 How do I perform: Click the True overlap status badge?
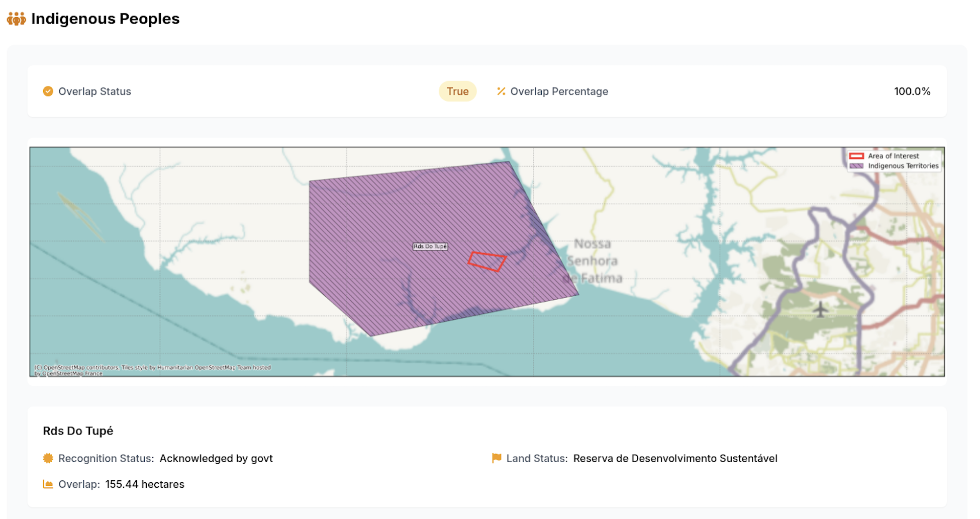coord(457,92)
